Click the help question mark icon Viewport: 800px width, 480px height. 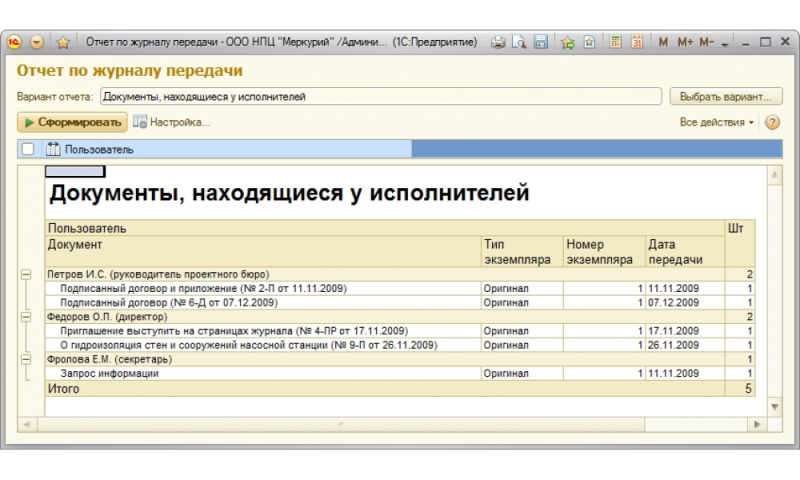coord(772,122)
